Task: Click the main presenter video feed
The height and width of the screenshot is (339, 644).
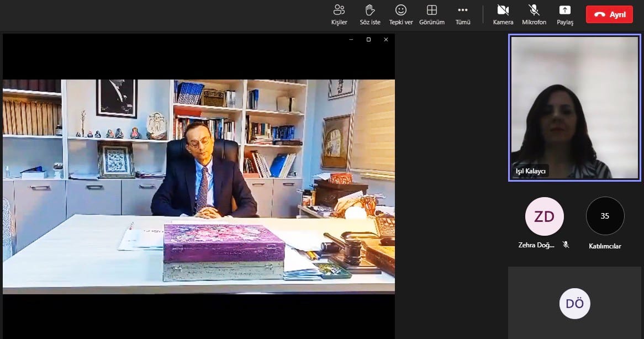Action: [x=199, y=187]
